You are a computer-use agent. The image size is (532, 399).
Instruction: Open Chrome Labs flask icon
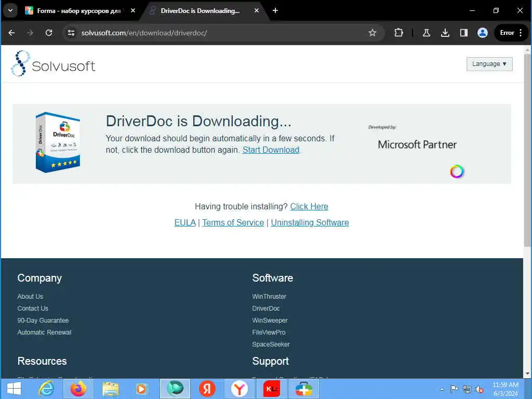(427, 33)
